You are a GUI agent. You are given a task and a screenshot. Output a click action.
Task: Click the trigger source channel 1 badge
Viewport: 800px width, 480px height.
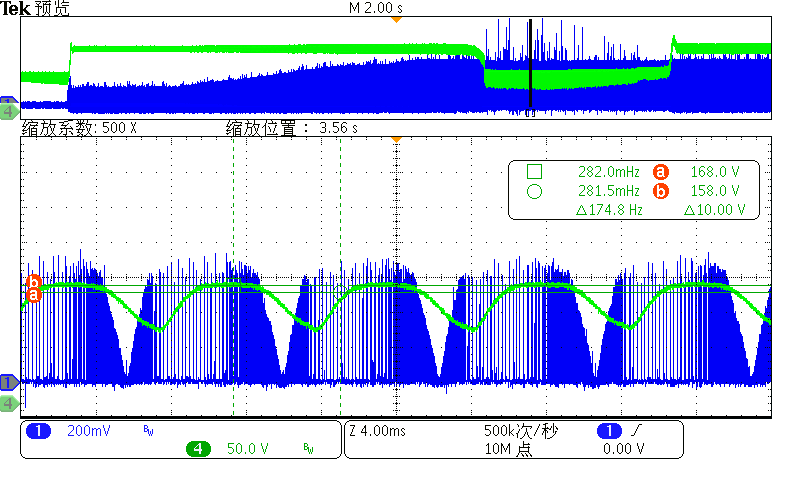coord(609,431)
